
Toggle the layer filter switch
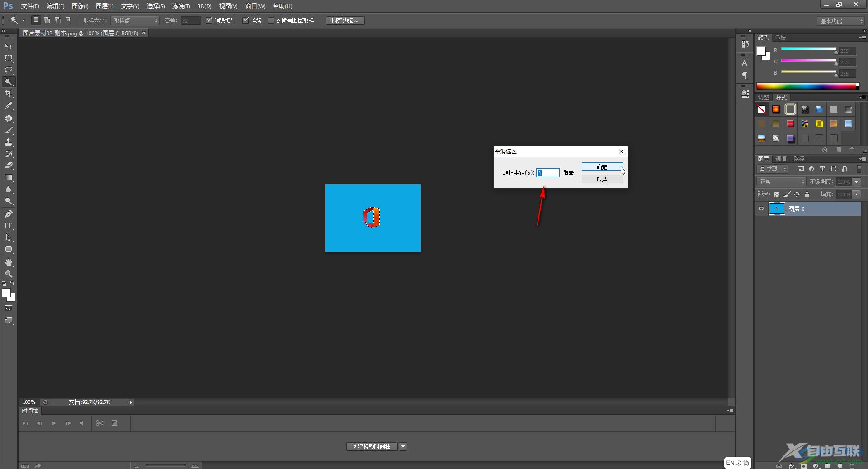pos(859,169)
